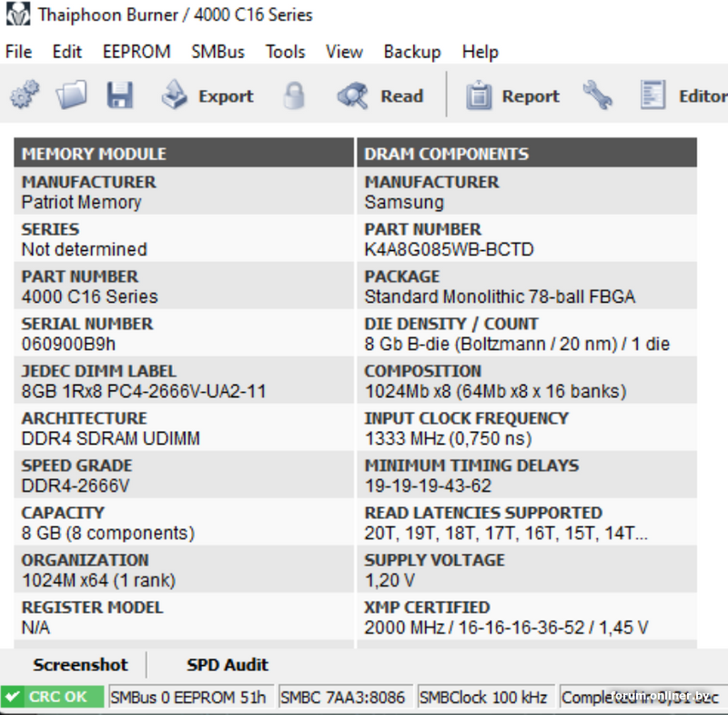Click the settings gears toolbar icon
The height and width of the screenshot is (715, 728).
(x=25, y=96)
